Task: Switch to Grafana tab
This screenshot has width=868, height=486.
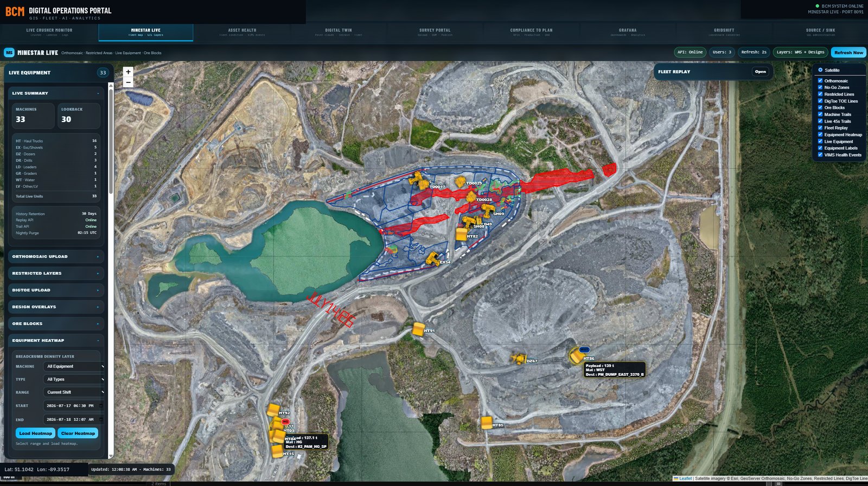Action: [x=628, y=32]
